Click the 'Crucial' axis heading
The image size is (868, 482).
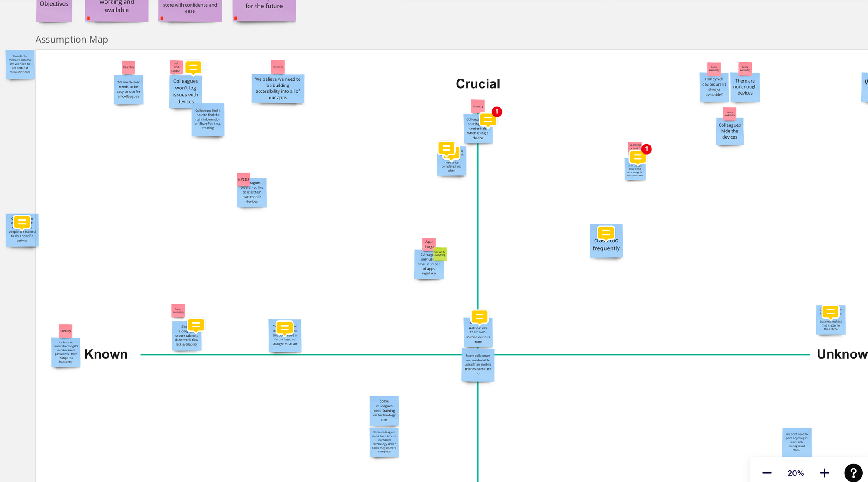478,84
